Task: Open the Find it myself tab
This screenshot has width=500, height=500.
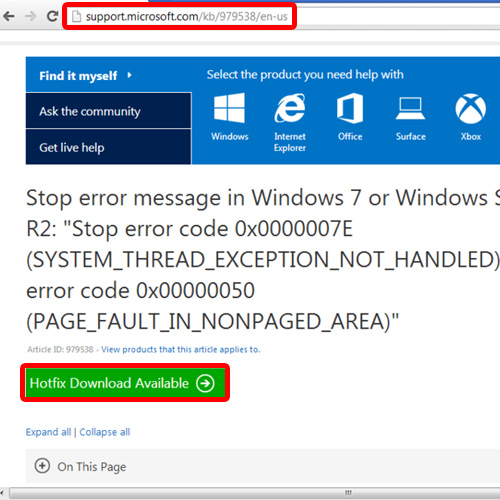Action: pyautogui.click(x=109, y=75)
